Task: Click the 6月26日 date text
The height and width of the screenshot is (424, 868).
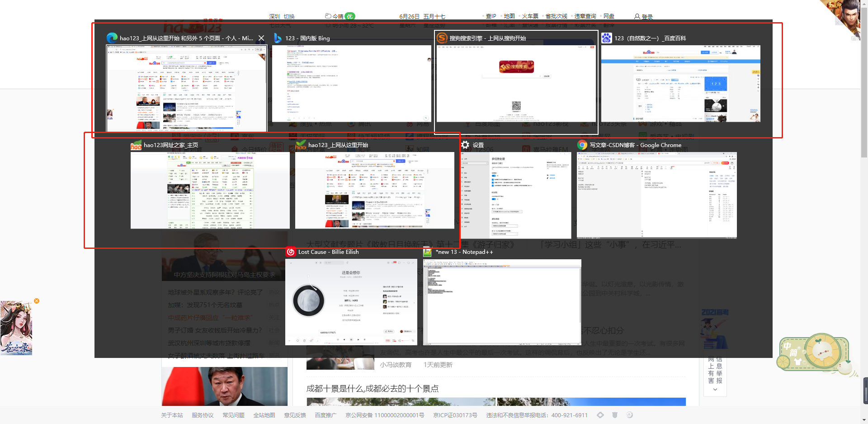Action: pyautogui.click(x=409, y=16)
